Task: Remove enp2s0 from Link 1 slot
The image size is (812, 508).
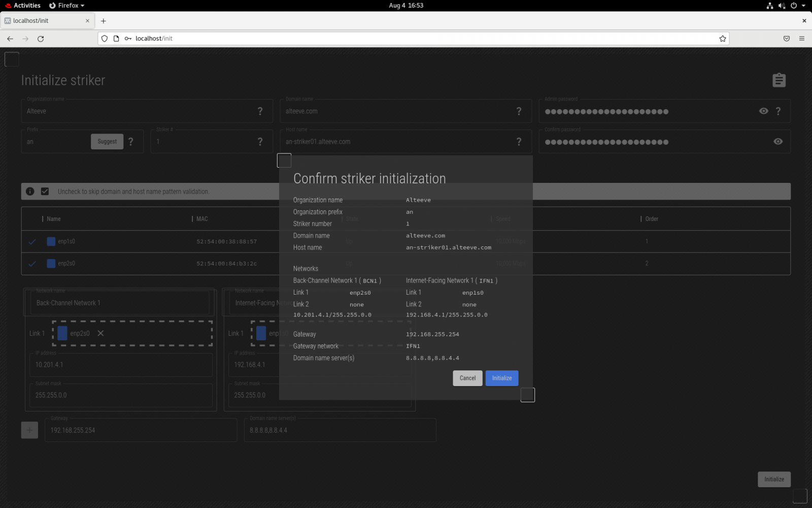Action: 100,333
